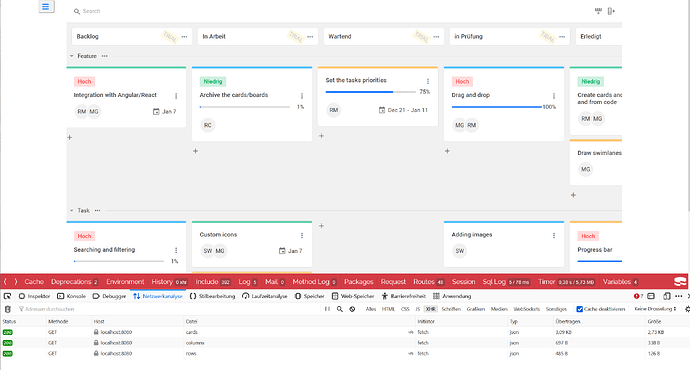The width and height of the screenshot is (690, 370).
Task: Click progress bar of Archive the cards/boards card
Action: pos(245,107)
